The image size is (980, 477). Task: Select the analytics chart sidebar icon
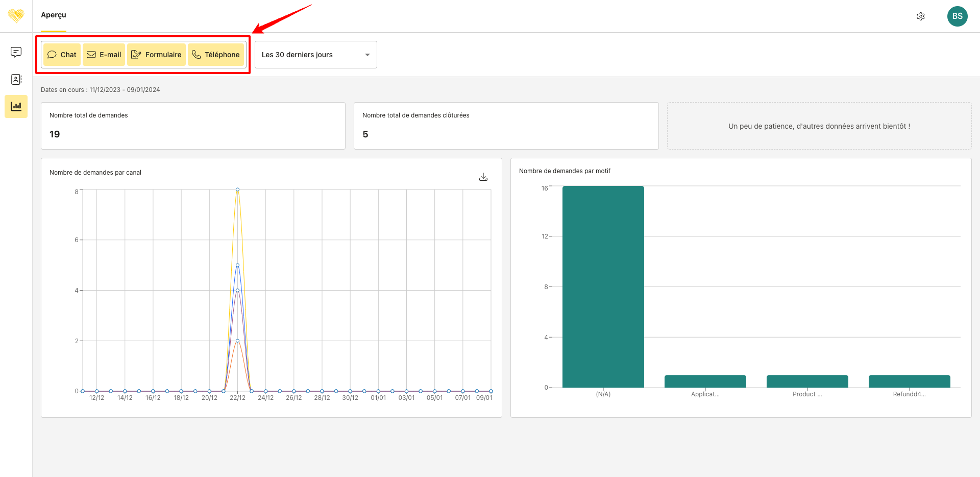16,107
